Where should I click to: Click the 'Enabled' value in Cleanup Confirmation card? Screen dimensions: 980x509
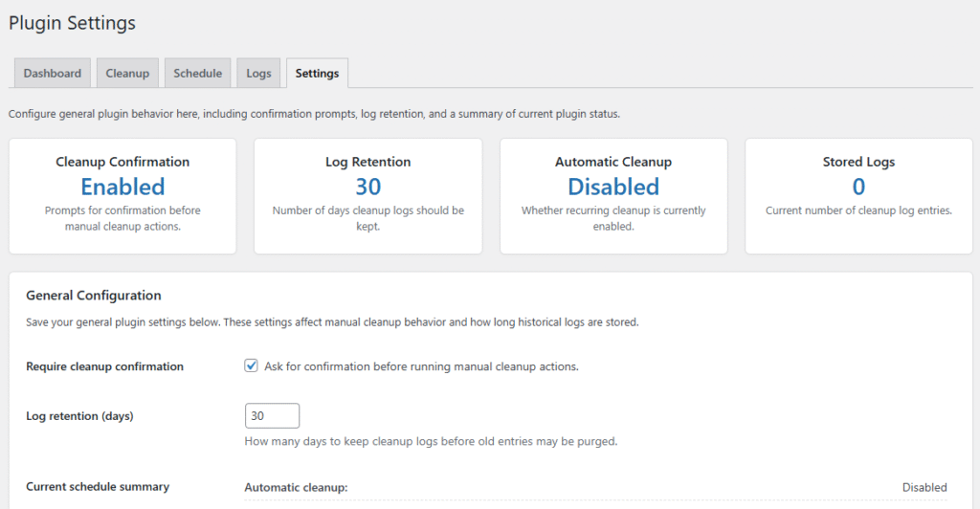coord(122,187)
